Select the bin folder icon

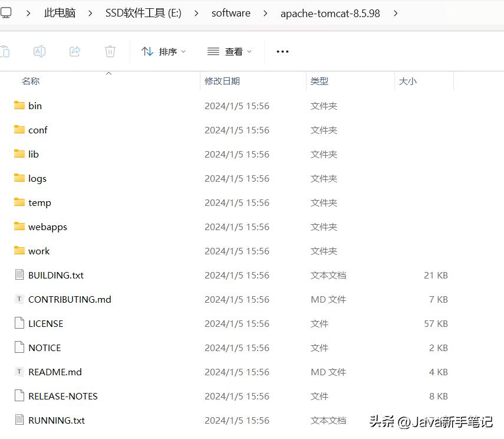(x=19, y=105)
